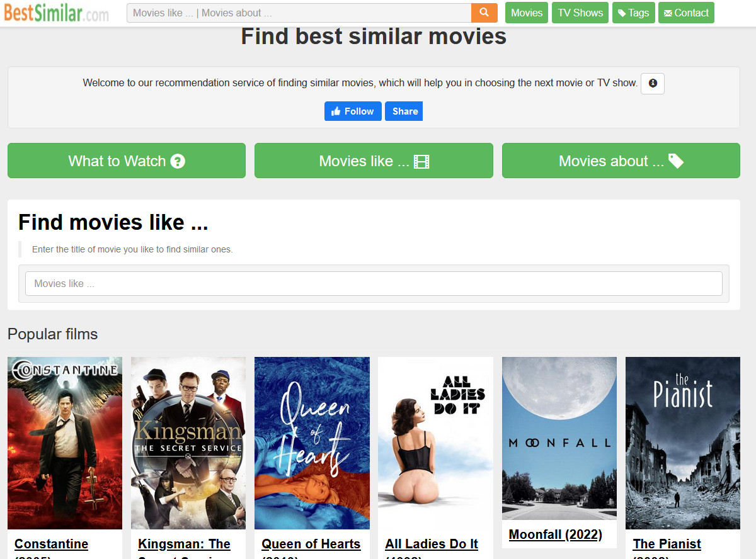Click the Facebook Share button
Viewport: 756px width, 559px height.
404,111
